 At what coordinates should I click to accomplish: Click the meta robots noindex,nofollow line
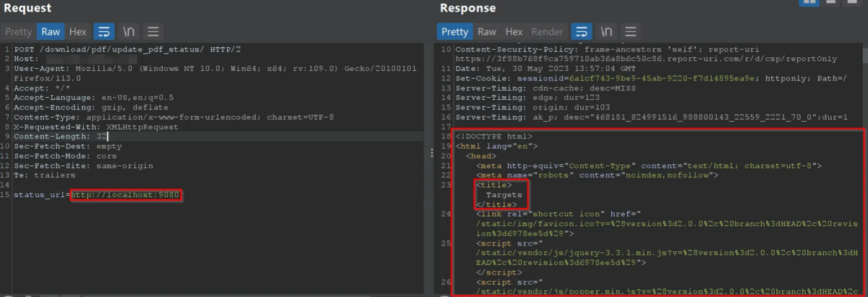597,175
